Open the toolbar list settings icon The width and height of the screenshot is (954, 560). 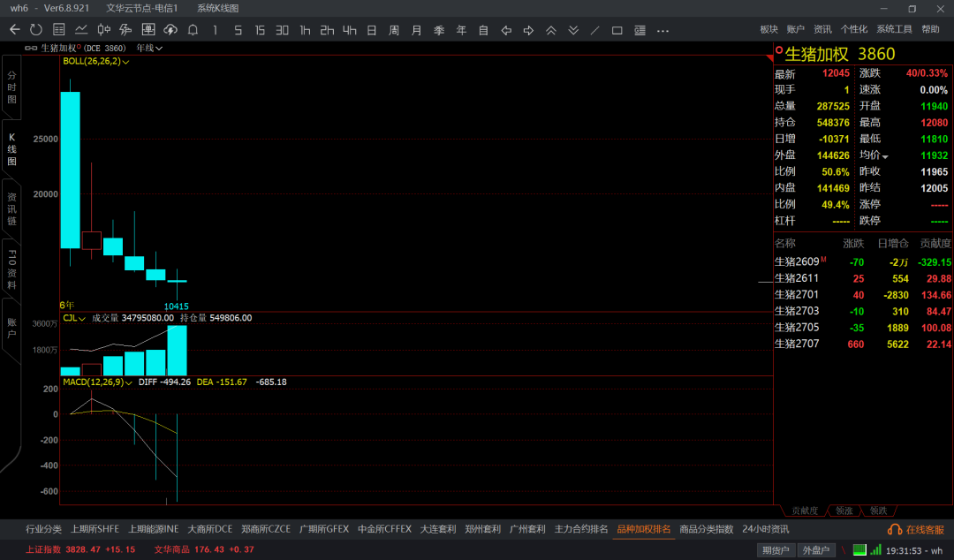[x=640, y=30]
